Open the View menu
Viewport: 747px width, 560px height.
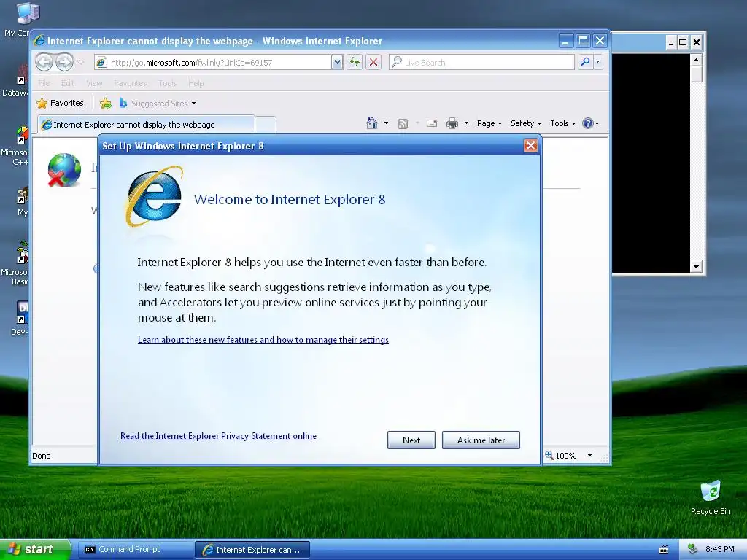(94, 83)
